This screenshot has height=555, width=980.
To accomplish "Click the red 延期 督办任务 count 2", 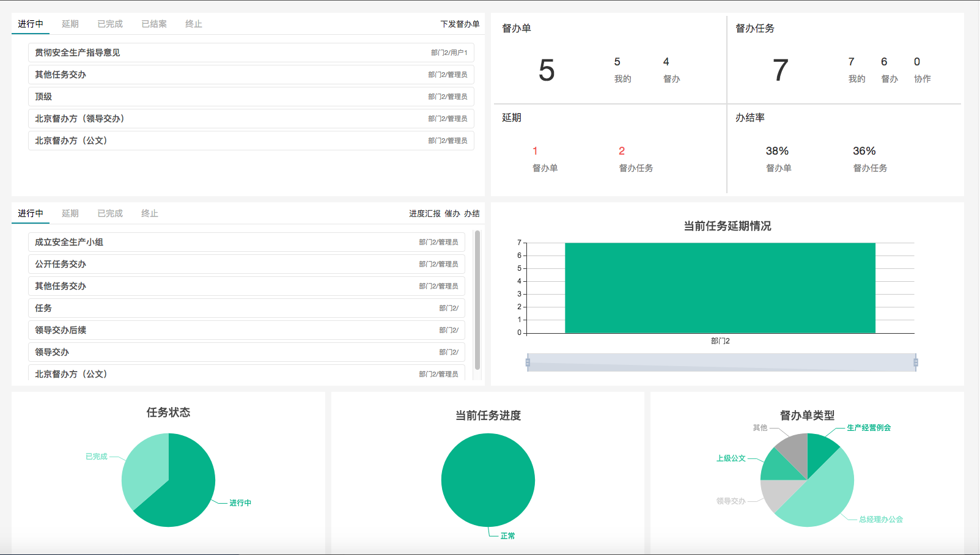I will [622, 151].
